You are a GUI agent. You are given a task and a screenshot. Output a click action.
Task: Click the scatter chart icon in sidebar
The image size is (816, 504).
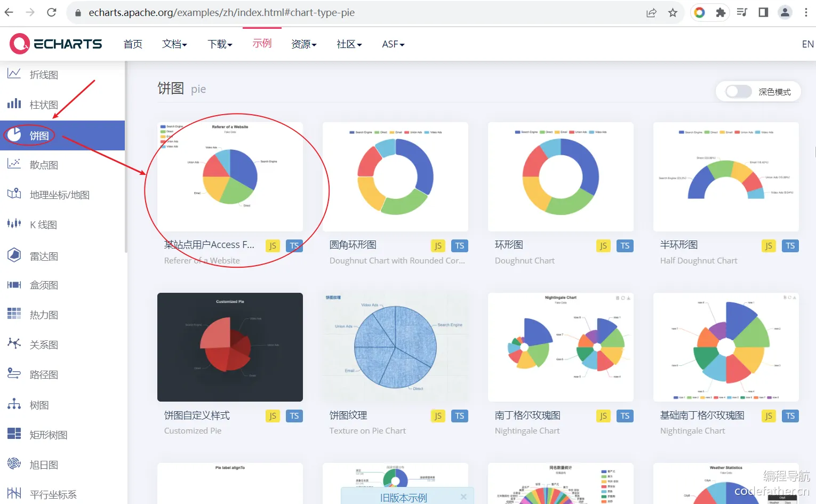(14, 164)
